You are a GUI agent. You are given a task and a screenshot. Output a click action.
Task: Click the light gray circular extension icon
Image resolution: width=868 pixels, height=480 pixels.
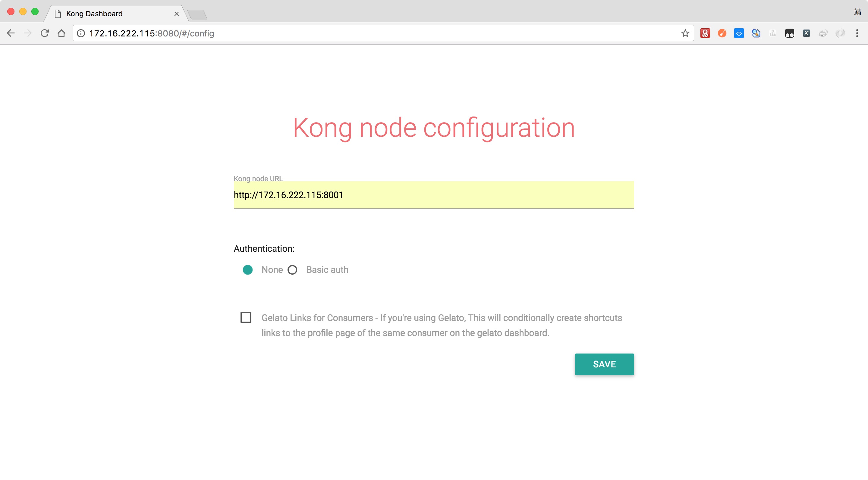coord(840,33)
